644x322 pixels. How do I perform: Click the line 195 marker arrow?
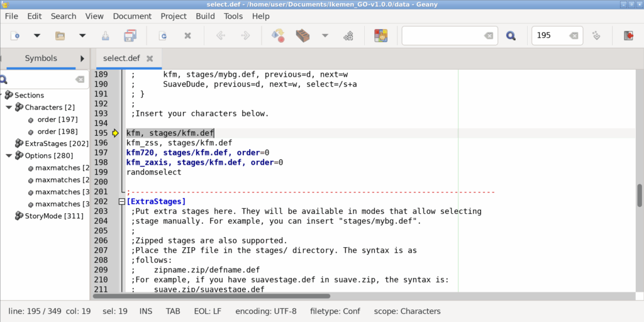point(115,133)
